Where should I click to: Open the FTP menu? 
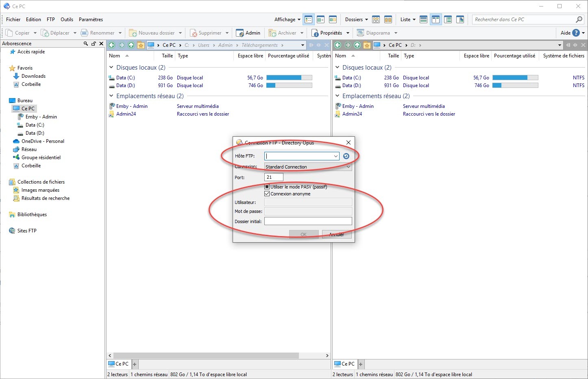51,20
